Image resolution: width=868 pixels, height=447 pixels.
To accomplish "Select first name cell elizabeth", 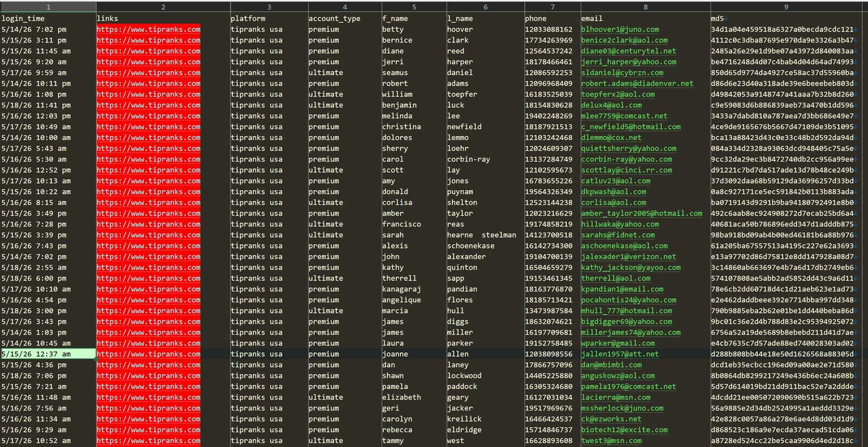I will coord(401,397).
